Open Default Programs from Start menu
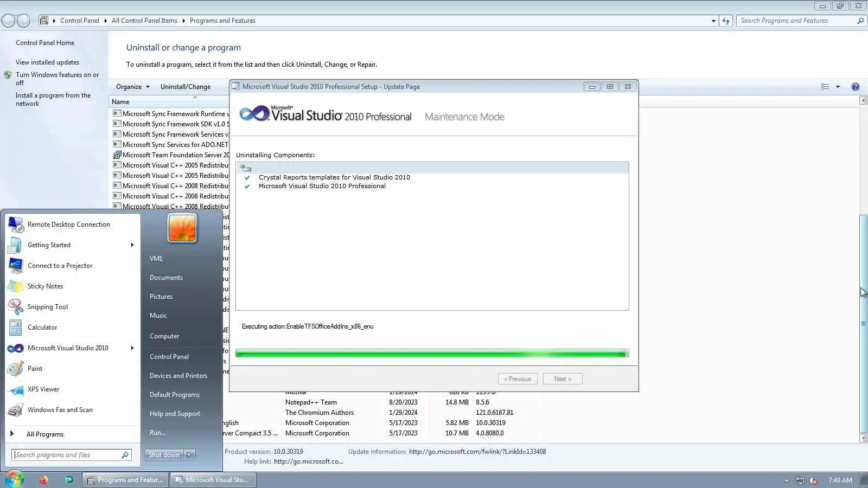The width and height of the screenshot is (868, 488). (175, 395)
